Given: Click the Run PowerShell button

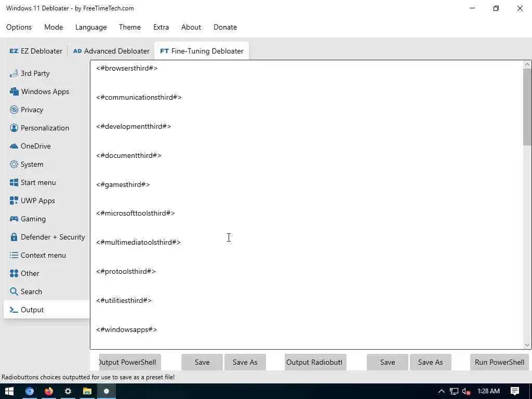Looking at the screenshot, I should click(499, 362).
